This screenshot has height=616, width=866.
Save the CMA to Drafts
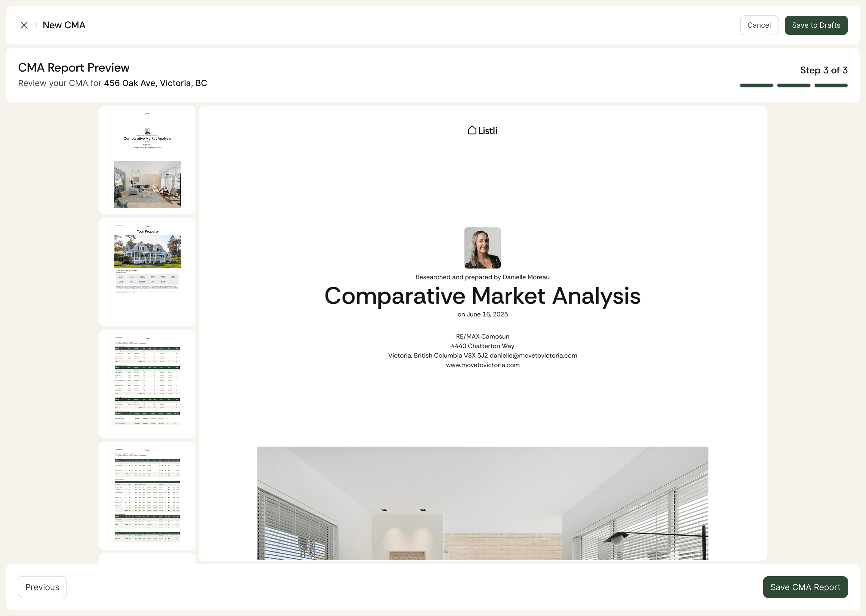(816, 25)
